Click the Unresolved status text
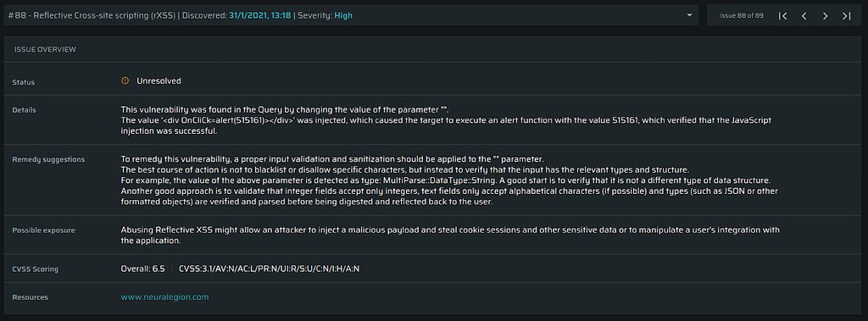The width and height of the screenshot is (868, 321). pos(159,80)
